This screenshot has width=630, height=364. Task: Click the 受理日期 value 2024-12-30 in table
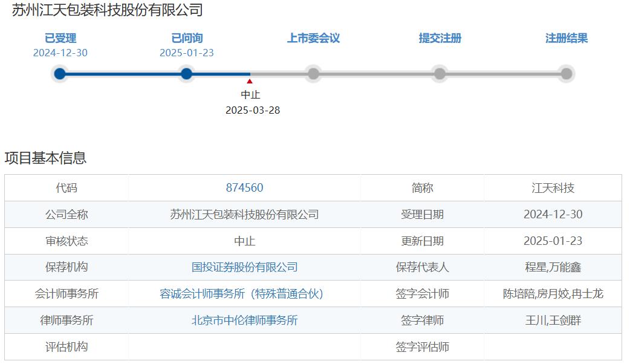point(553,215)
